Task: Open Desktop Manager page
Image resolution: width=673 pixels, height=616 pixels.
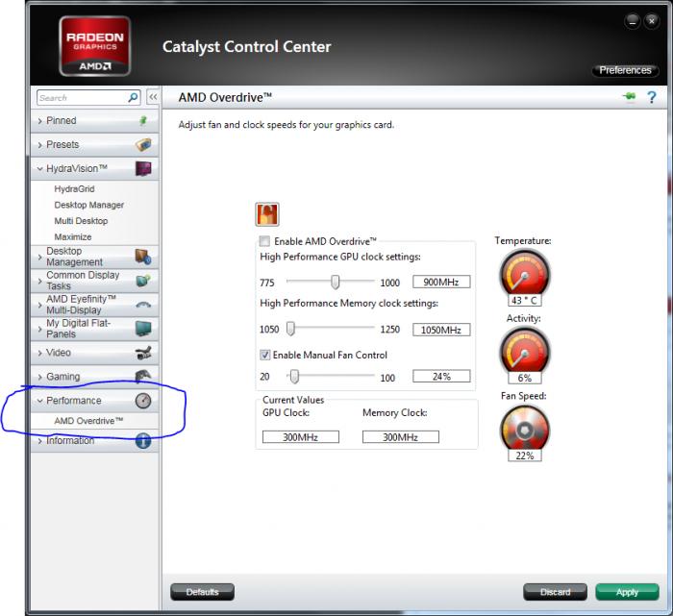Action: 88,205
